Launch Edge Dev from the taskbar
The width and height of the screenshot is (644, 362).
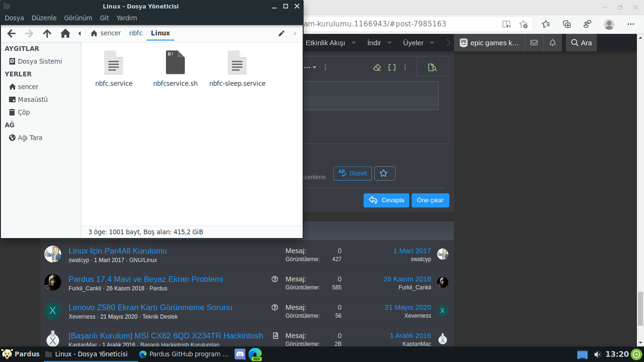(255, 354)
